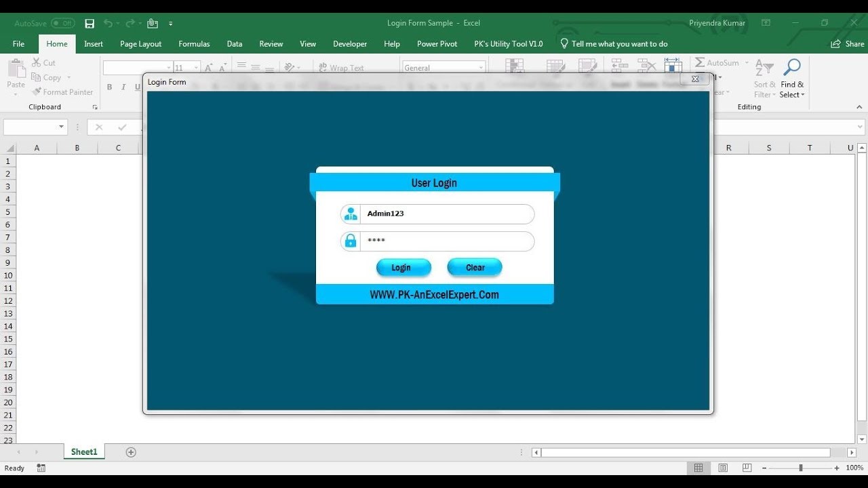
Task: Click the Touch/Mouse Mode icon
Action: point(153,23)
